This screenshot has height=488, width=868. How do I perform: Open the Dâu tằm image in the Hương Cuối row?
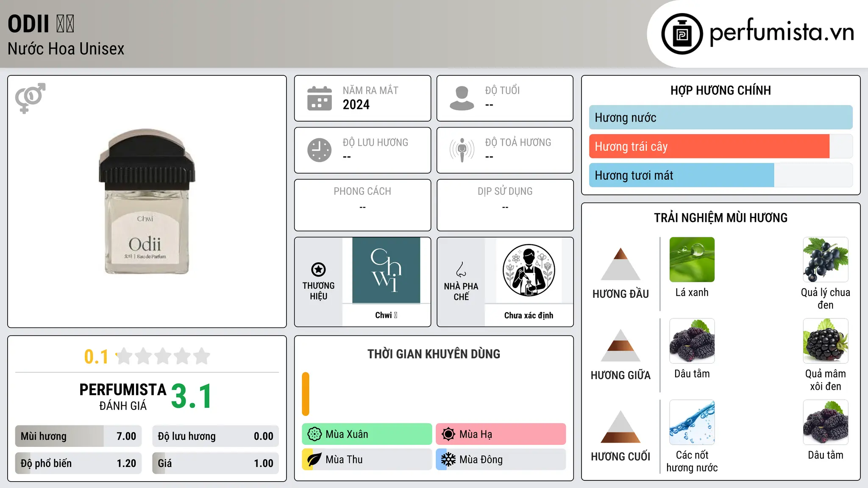[826, 422]
